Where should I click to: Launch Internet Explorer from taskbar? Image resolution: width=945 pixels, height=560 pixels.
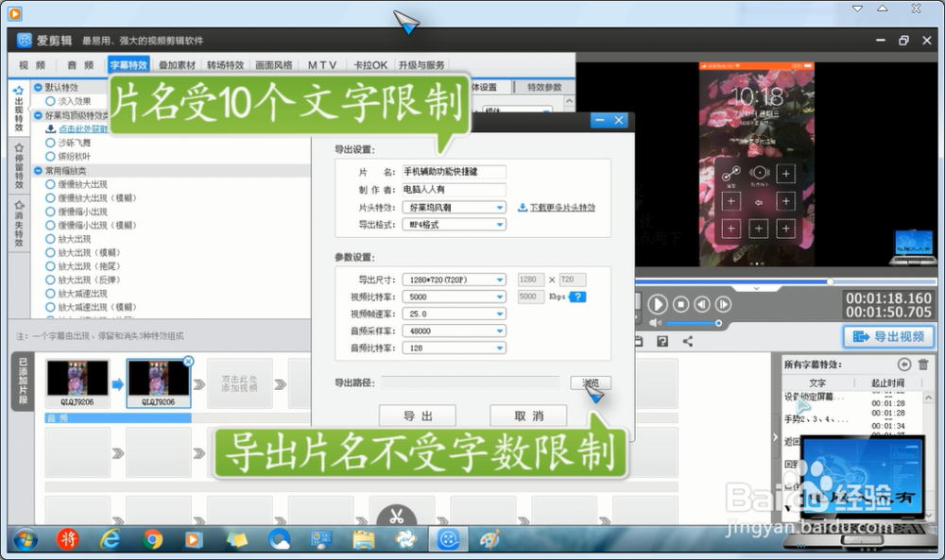pyautogui.click(x=110, y=539)
